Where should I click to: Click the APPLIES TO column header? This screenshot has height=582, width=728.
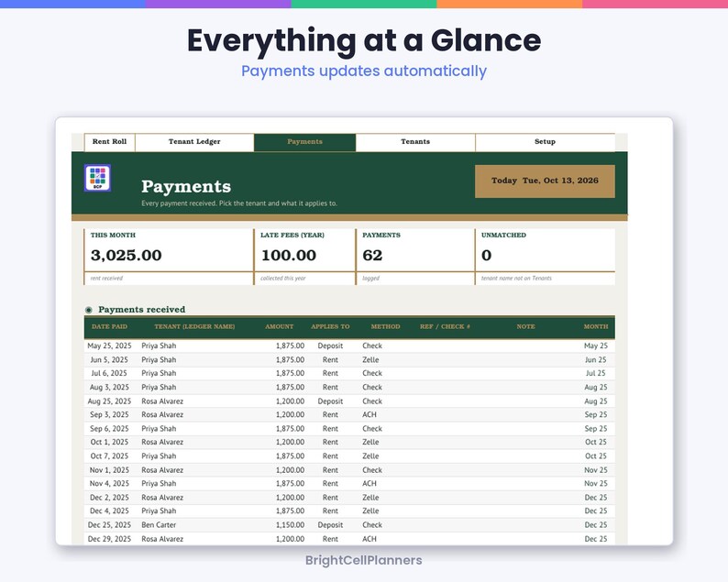pyautogui.click(x=330, y=326)
